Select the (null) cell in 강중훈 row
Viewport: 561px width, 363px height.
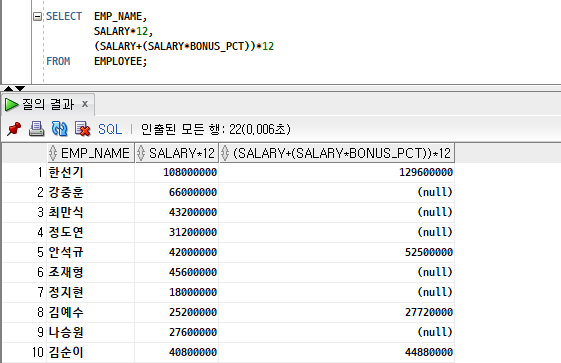coord(337,192)
